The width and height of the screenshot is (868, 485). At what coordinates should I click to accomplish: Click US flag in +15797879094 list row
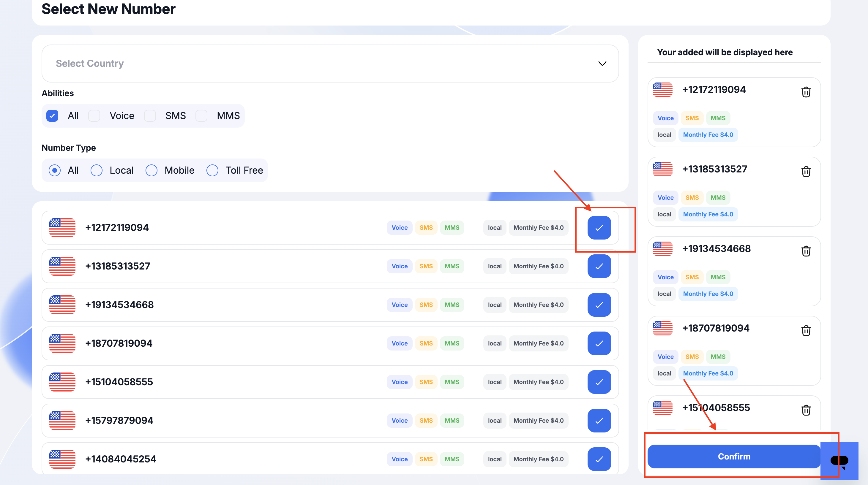point(62,420)
